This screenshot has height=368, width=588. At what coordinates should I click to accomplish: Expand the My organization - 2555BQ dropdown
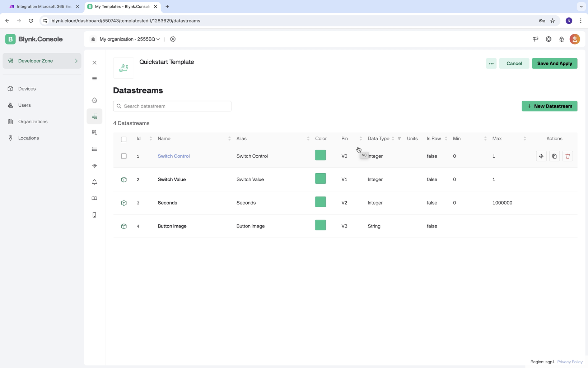130,39
